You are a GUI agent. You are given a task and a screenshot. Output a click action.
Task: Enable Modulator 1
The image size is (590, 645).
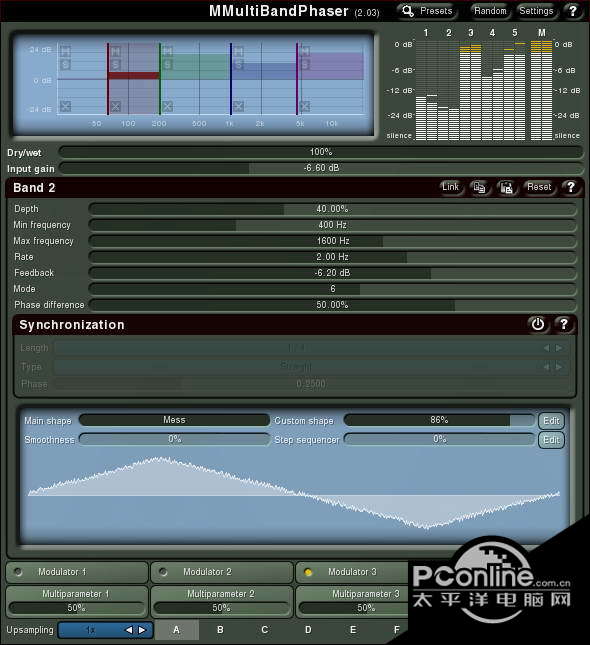click(18, 572)
